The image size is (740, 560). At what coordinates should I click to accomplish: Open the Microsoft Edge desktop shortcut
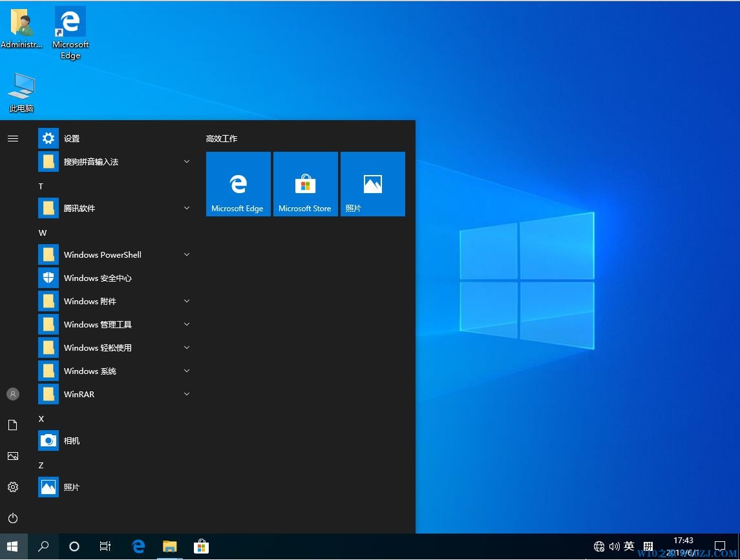point(70,33)
